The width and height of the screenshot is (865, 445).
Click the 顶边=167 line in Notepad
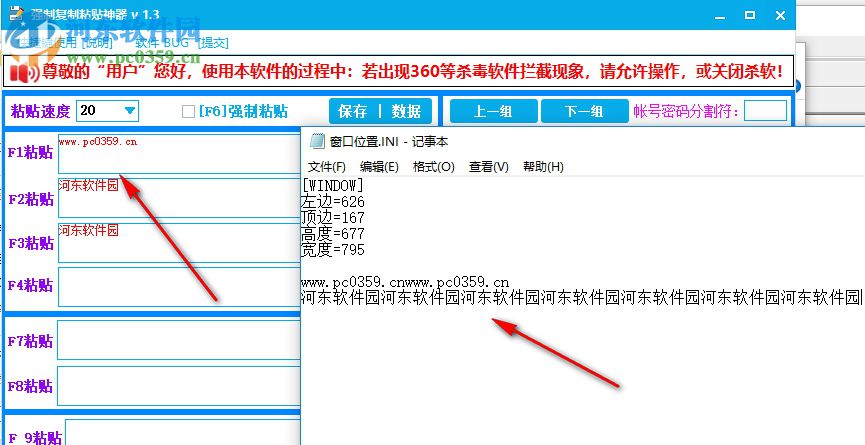(333, 217)
